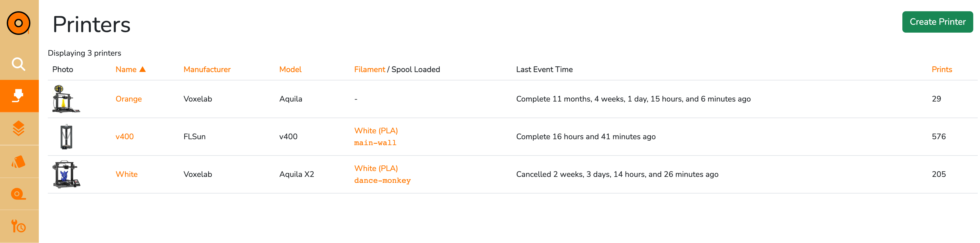Open the dance-monkey spool link

click(382, 181)
